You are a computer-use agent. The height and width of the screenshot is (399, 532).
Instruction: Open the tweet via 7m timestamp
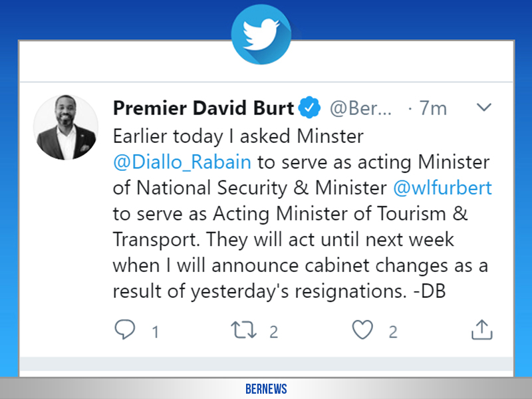(434, 108)
